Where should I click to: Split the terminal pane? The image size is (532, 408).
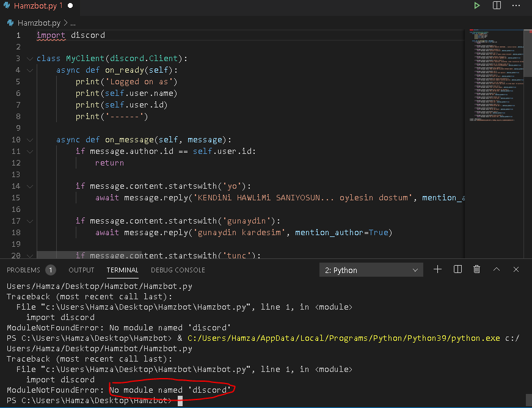coord(457,269)
